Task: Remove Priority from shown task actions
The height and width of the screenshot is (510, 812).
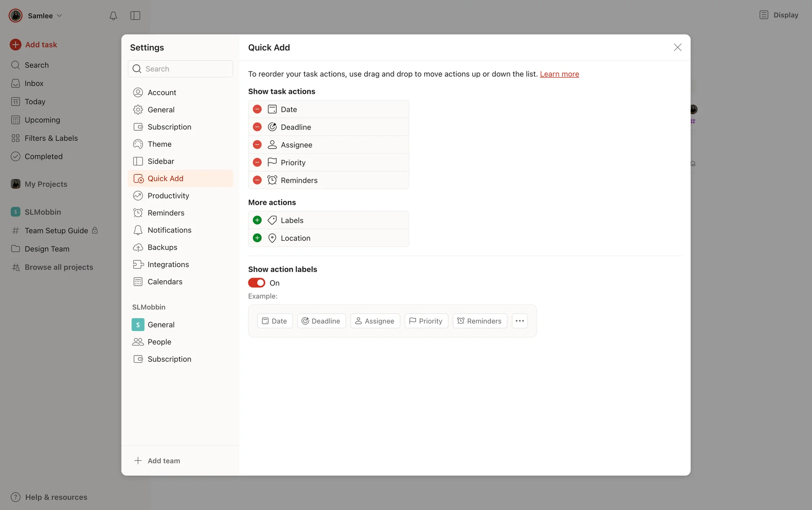Action: click(257, 163)
